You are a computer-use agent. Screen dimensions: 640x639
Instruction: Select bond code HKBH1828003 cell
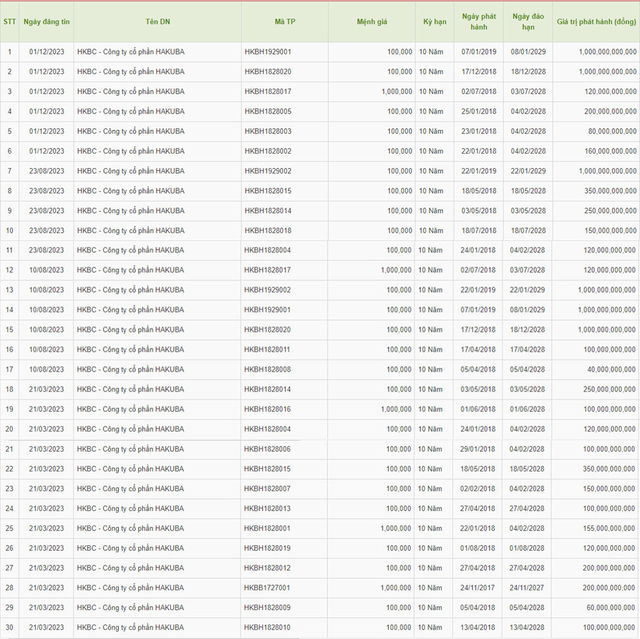coord(268,131)
